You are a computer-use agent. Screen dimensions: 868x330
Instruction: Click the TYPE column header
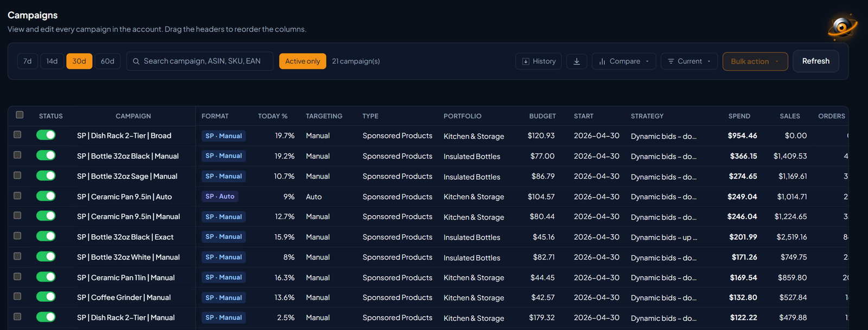(x=371, y=116)
